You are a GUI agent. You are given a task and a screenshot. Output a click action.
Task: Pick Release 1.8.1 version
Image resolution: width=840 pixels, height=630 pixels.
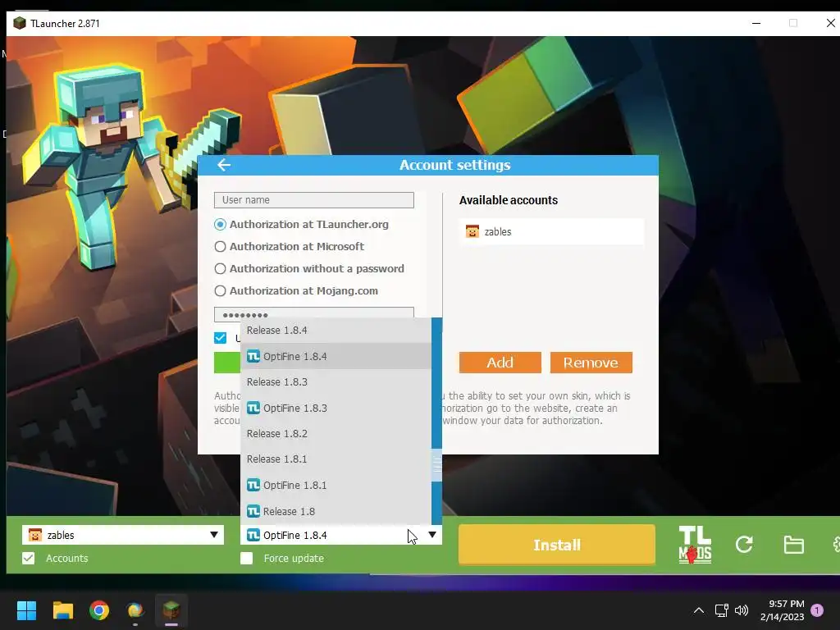pyautogui.click(x=336, y=459)
